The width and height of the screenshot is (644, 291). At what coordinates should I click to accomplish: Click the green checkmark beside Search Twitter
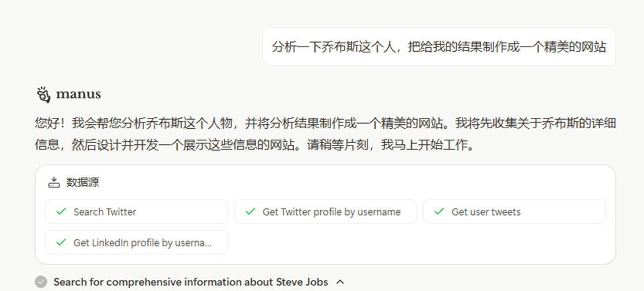pos(61,212)
